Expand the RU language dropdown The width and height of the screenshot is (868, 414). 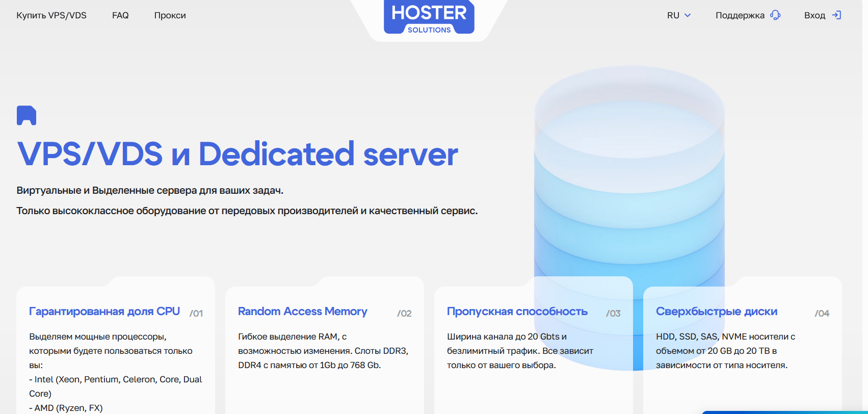click(679, 15)
